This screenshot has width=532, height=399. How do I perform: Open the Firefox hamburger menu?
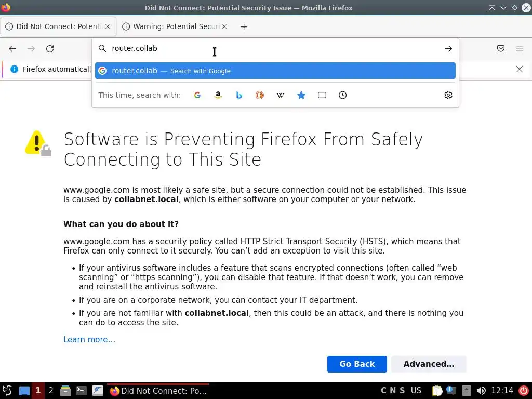(520, 48)
